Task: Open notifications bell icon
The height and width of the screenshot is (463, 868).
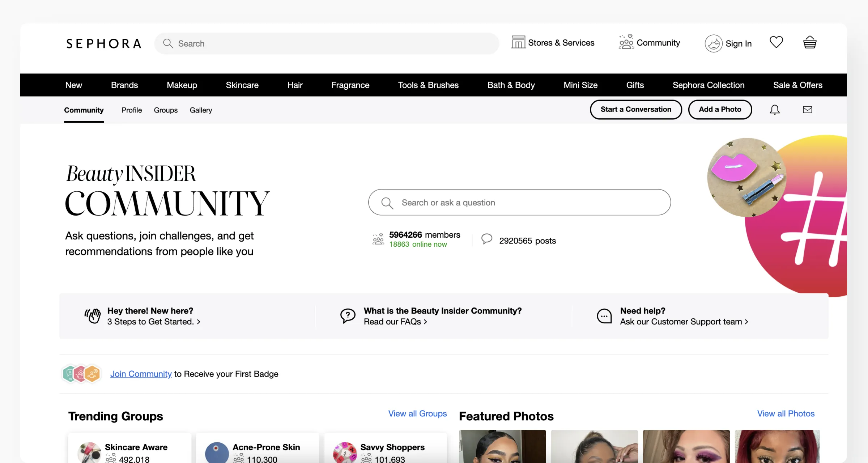Action: click(x=775, y=110)
